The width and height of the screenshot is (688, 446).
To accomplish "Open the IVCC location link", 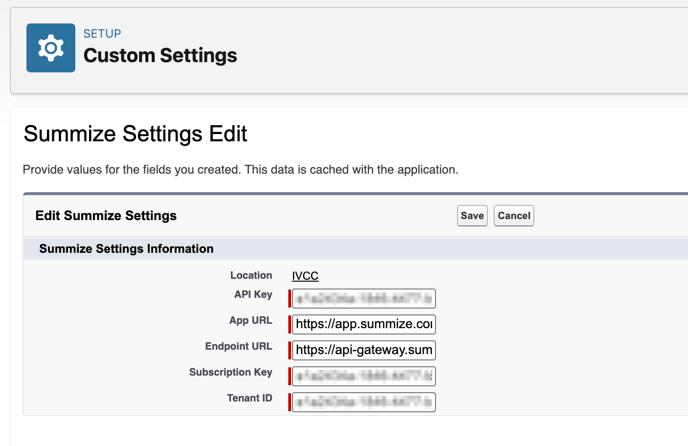I will click(x=305, y=276).
